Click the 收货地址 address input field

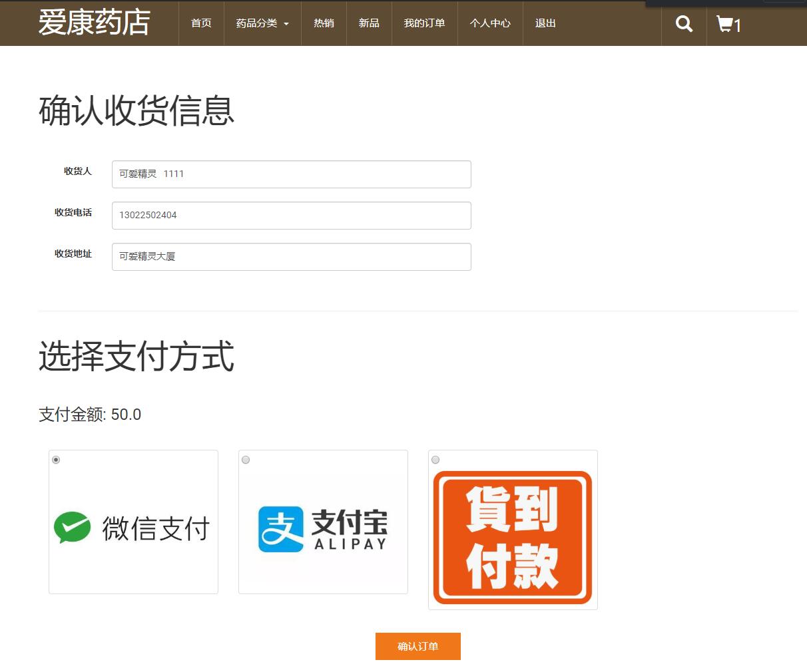[291, 256]
